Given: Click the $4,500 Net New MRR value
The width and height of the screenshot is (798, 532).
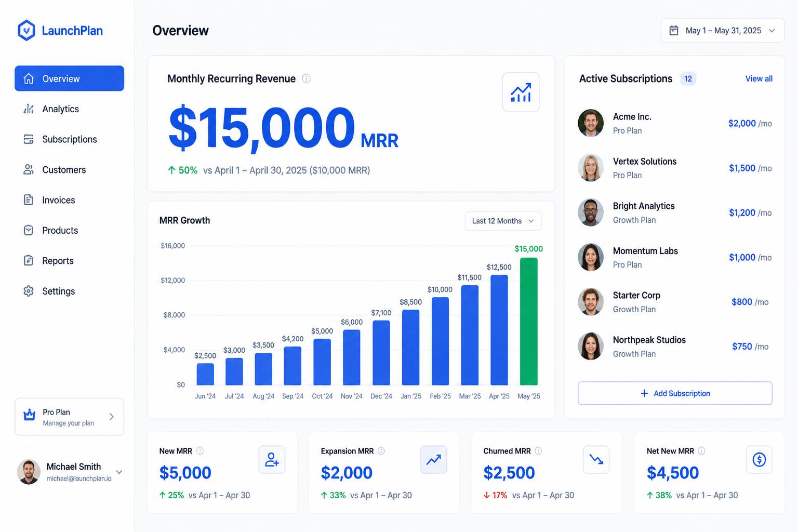Looking at the screenshot, I should (673, 473).
